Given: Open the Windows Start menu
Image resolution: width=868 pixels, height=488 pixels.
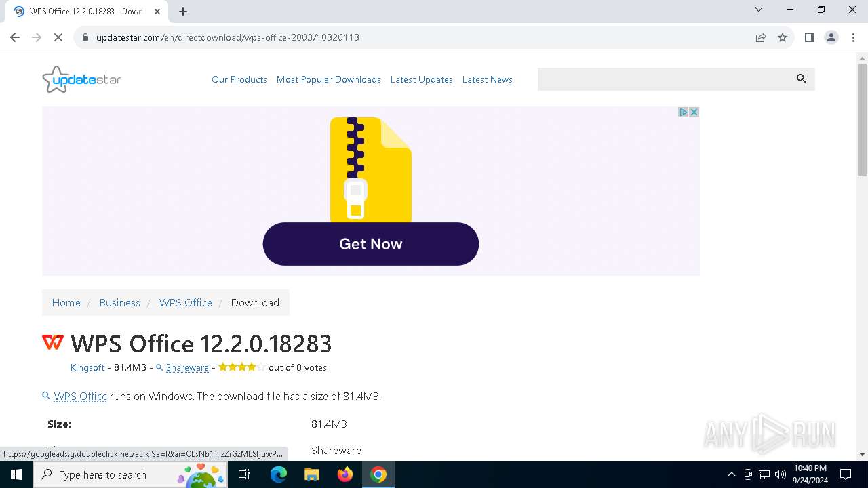Looking at the screenshot, I should 16,474.
